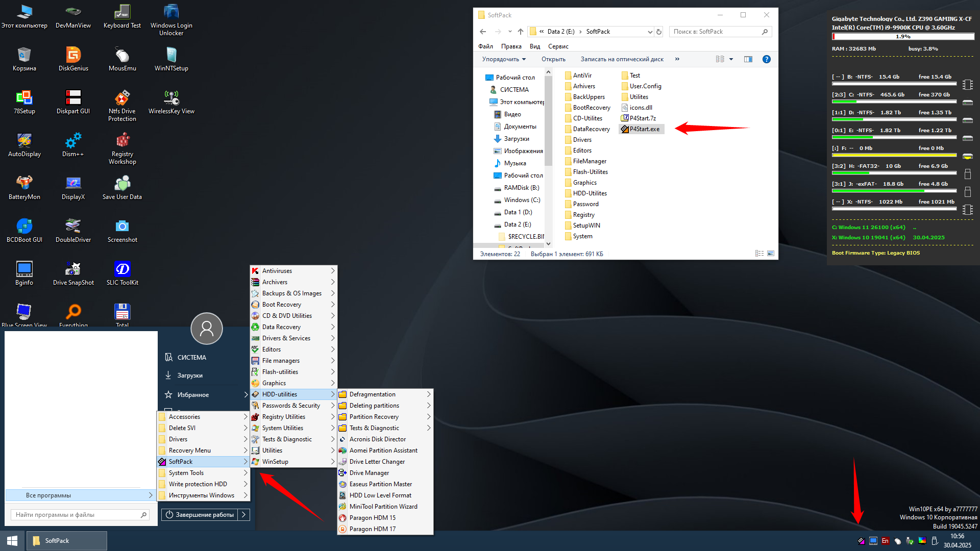Click the Завершение работы button
The height and width of the screenshot is (551, 980).
pos(200,515)
